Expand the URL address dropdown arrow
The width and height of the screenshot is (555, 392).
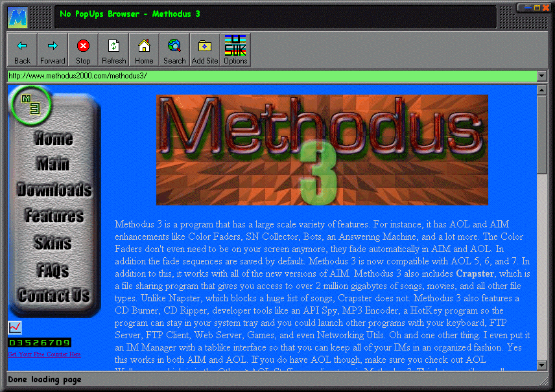pos(542,76)
